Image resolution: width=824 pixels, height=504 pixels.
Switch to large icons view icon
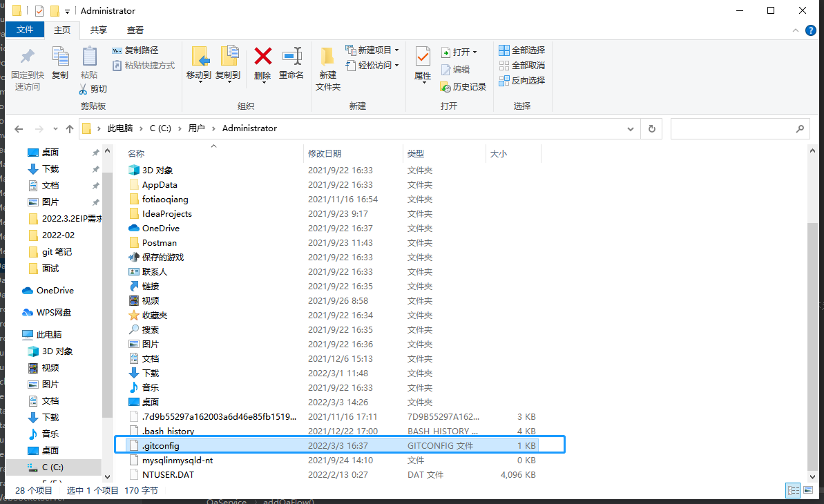tap(808, 490)
